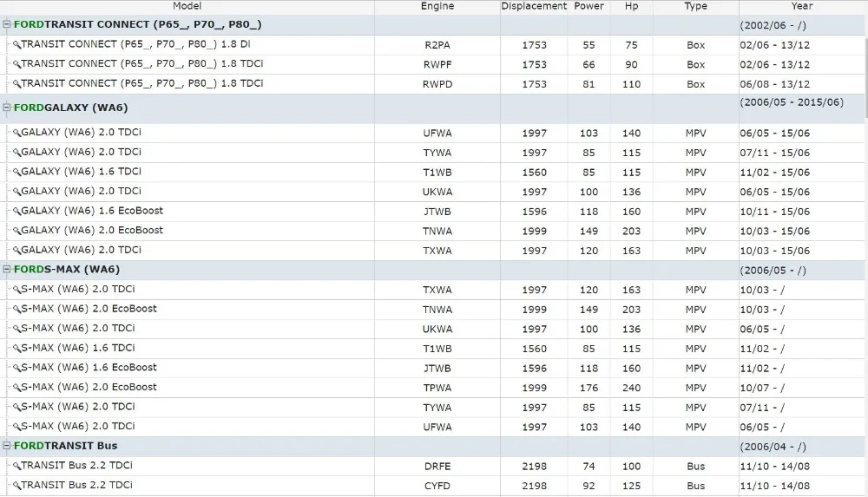The height and width of the screenshot is (497, 868).
Task: Click power value 176
Action: point(589,388)
